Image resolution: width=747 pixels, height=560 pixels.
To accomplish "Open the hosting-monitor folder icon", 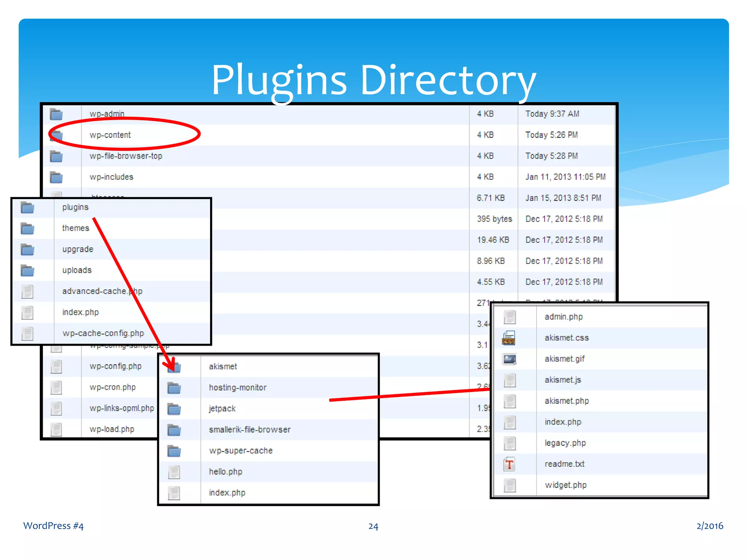I will 174,388.
